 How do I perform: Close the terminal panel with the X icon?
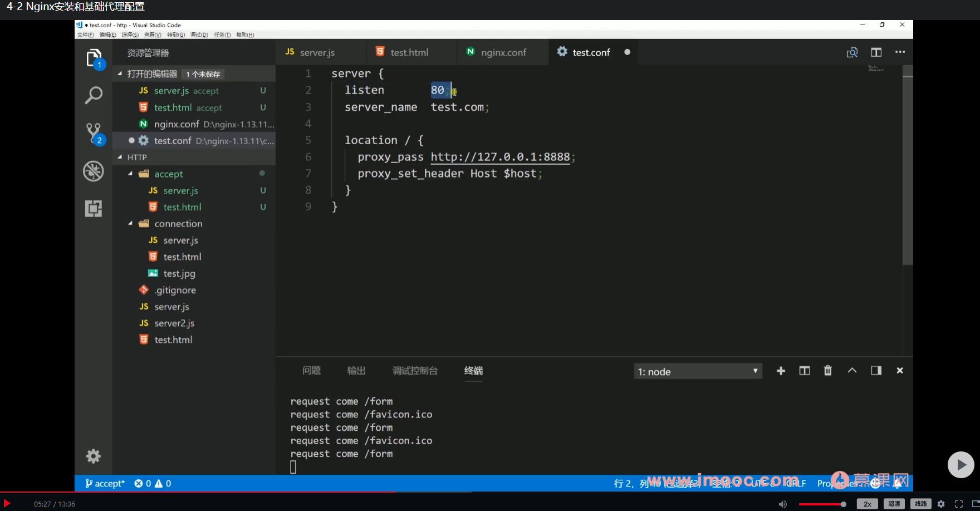(900, 371)
